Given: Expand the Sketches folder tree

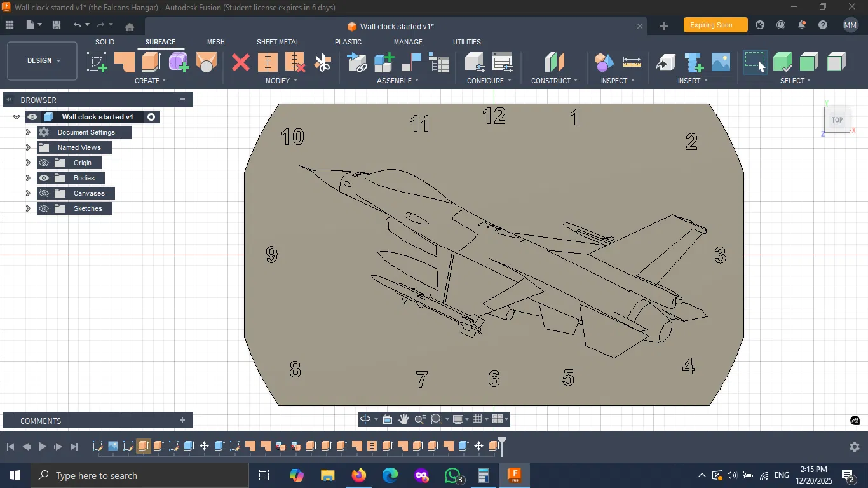Looking at the screenshot, I should pyautogui.click(x=28, y=208).
